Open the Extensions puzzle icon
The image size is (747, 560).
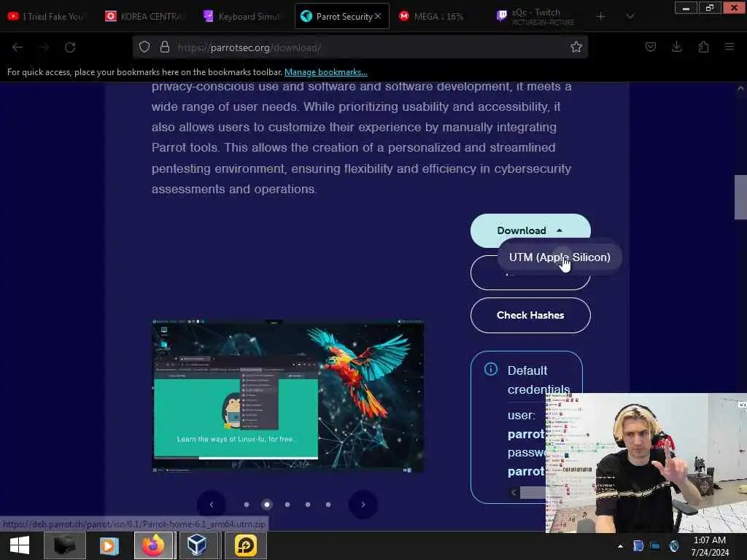703,47
